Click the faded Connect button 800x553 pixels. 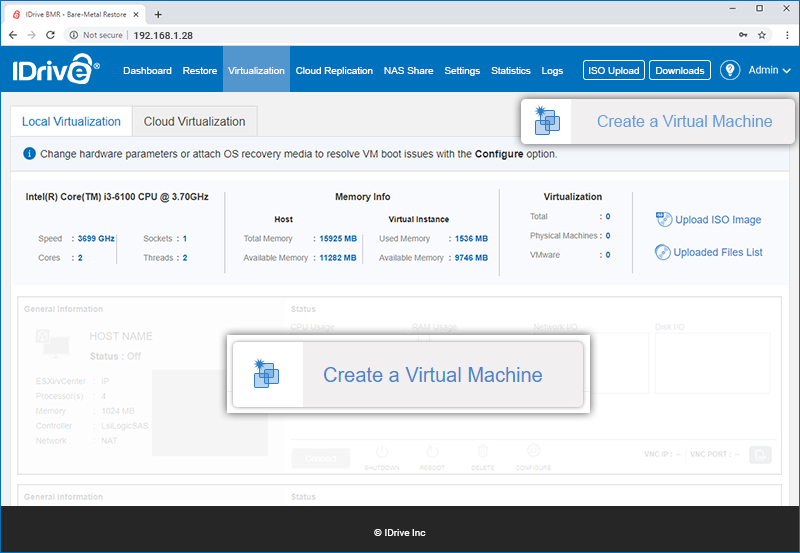pyautogui.click(x=320, y=458)
